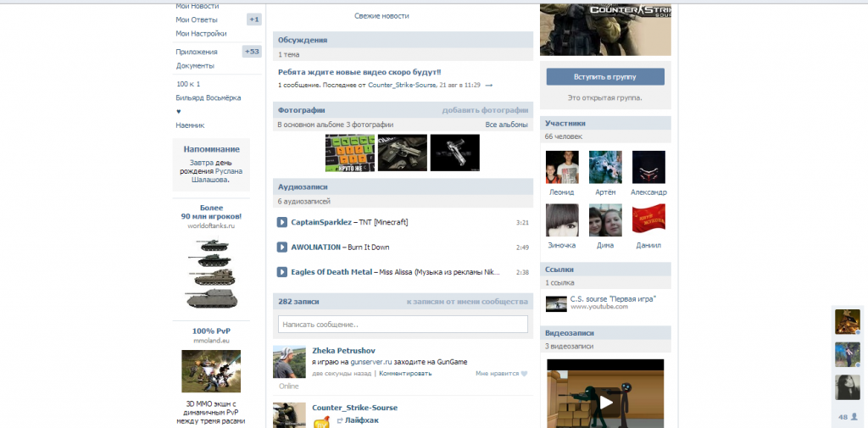Image resolution: width=868 pixels, height=428 pixels.
Task: Click the heart like icon on Zheka's post
Action: point(524,373)
